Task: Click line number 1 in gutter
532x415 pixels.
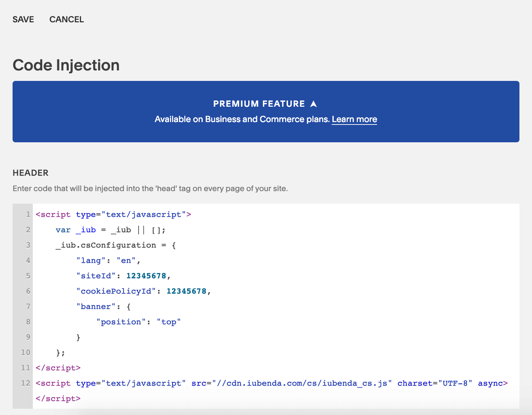Action: pos(28,214)
